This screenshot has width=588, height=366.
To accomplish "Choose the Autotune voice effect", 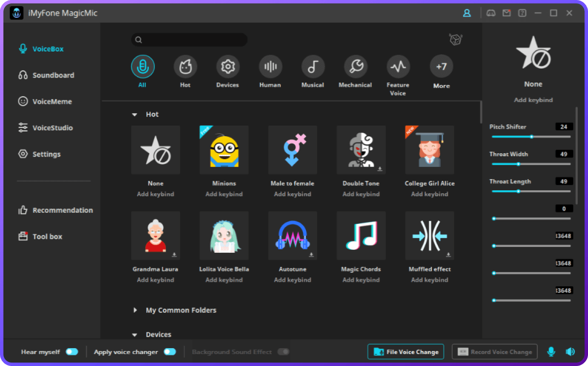I will [293, 236].
